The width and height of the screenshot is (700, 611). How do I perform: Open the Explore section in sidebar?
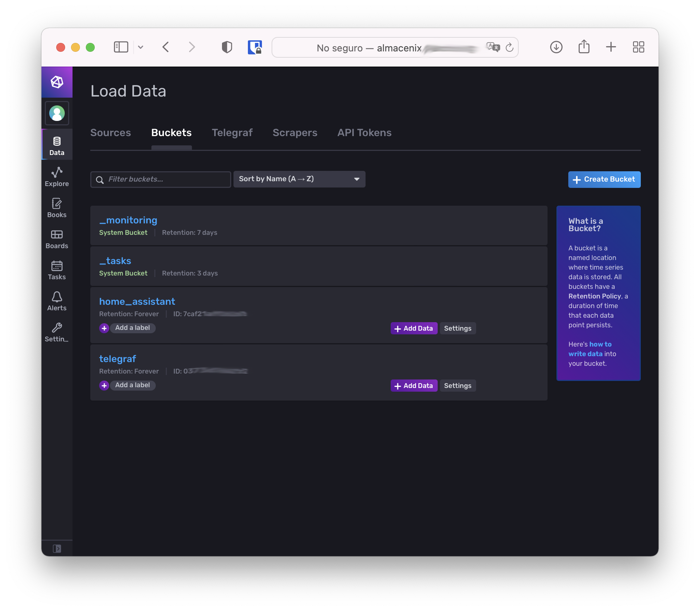coord(57,177)
